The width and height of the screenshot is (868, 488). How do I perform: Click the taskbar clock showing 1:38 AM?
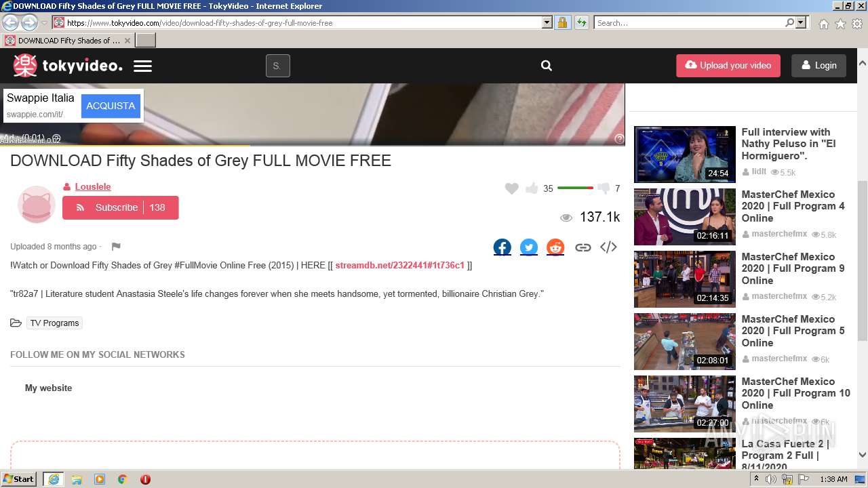point(833,479)
